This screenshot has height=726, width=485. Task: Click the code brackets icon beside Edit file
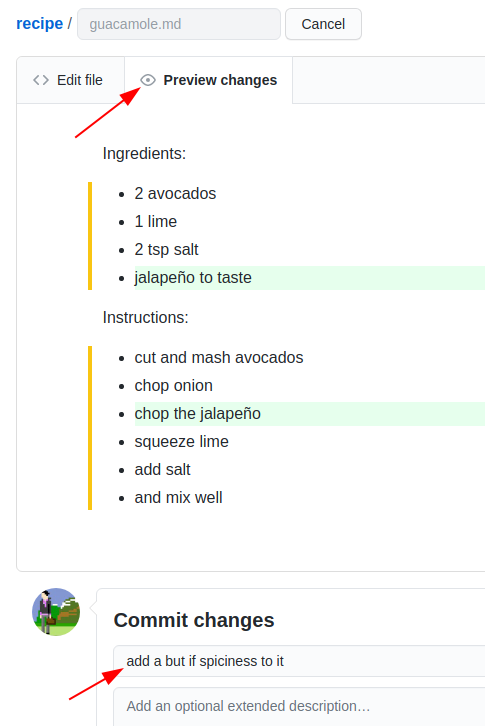coord(41,80)
